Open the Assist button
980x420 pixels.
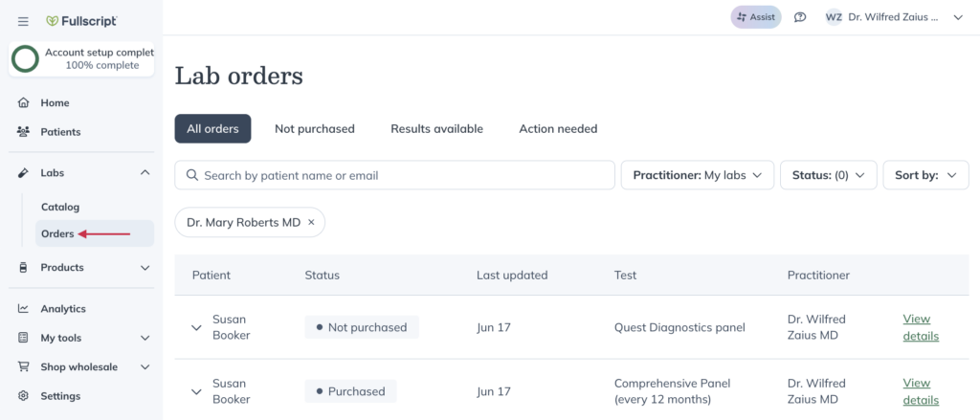(x=756, y=17)
